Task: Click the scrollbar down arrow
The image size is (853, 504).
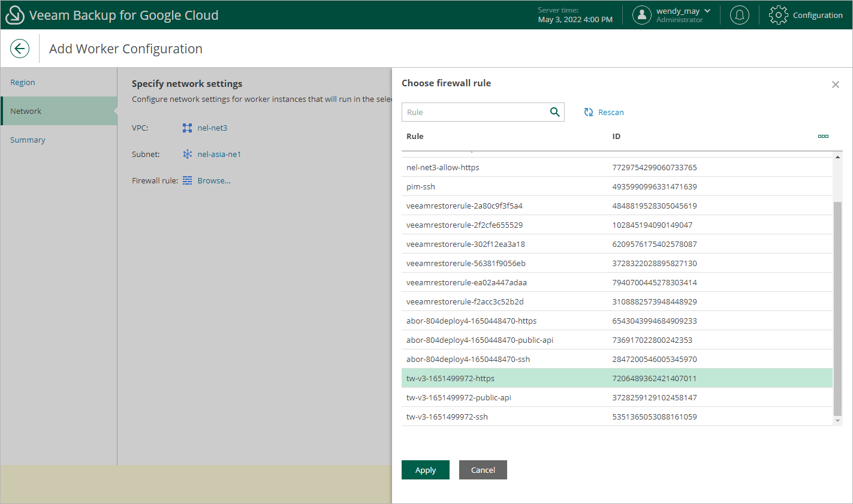Action: pyautogui.click(x=837, y=421)
